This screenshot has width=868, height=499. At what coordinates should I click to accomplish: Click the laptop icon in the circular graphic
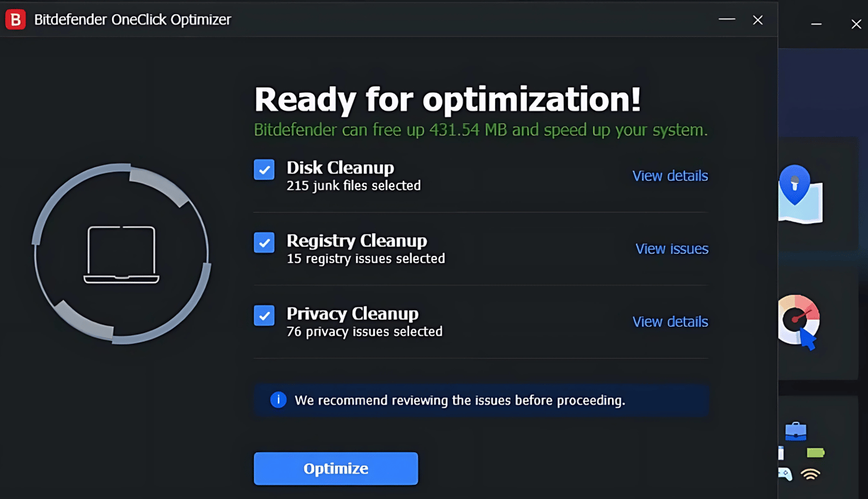[x=121, y=254]
